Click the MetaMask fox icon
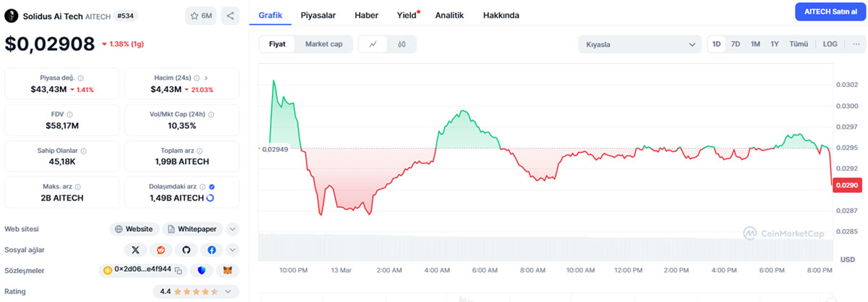This screenshot has width=868, height=302. click(x=228, y=270)
